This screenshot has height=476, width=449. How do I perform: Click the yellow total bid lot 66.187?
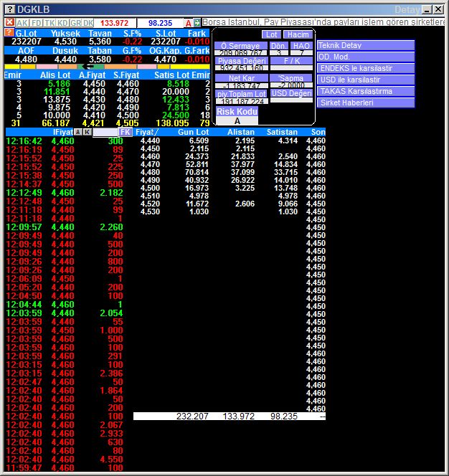[x=56, y=123]
